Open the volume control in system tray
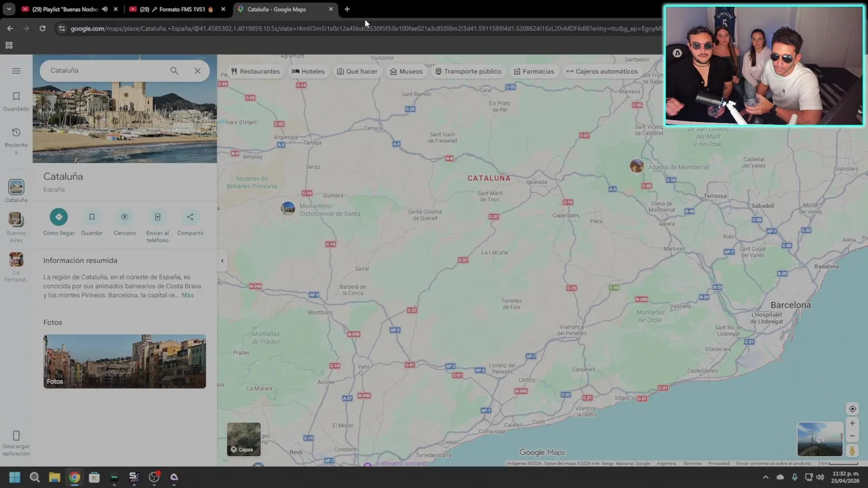Viewport: 868px width, 488px height. point(820,477)
